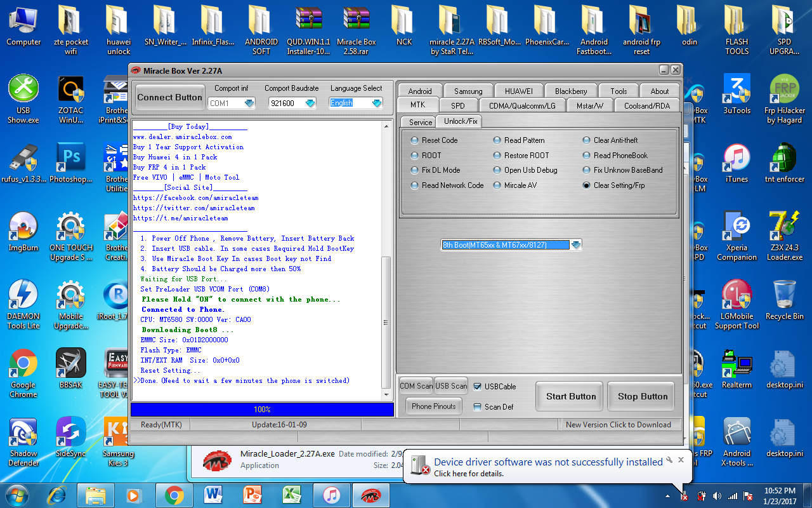Open the Computer desktop icon

pyautogui.click(x=23, y=26)
